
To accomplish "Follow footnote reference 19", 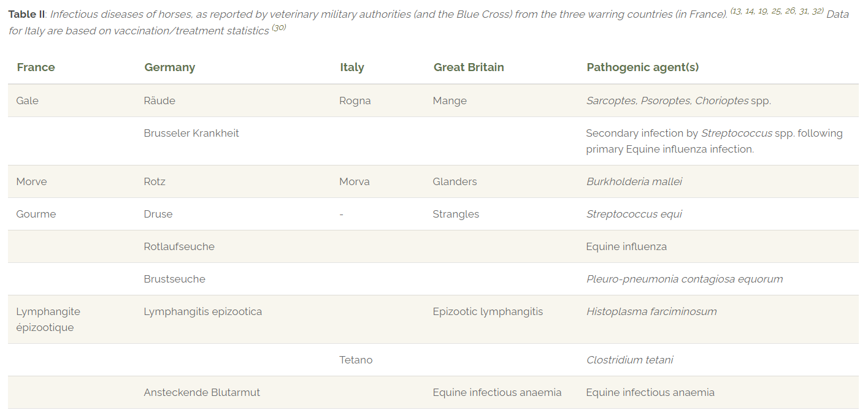I will [x=764, y=11].
